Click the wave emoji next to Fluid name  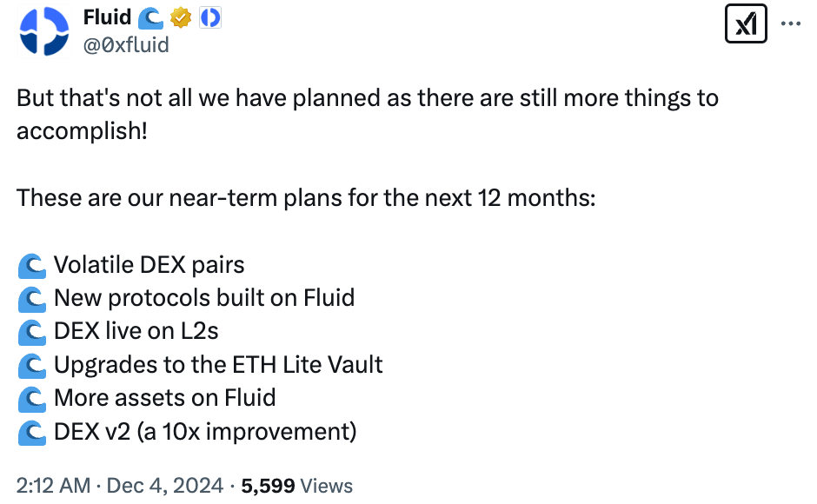151,17
